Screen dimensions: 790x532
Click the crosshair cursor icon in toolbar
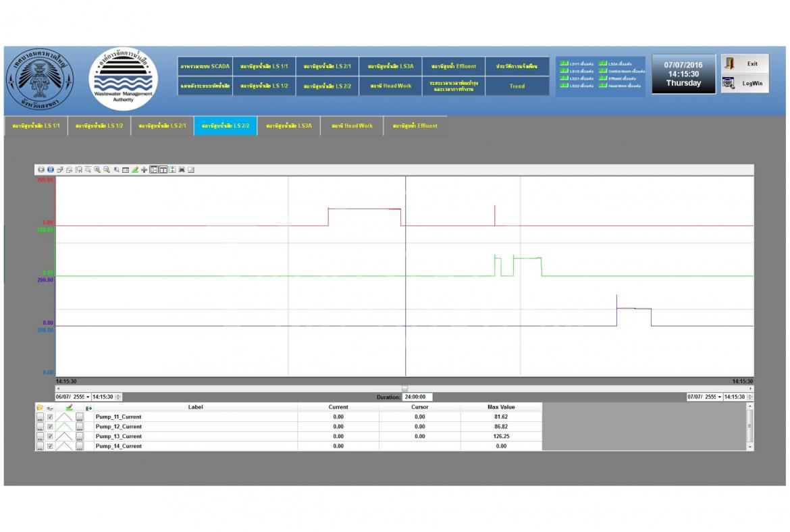(144, 169)
